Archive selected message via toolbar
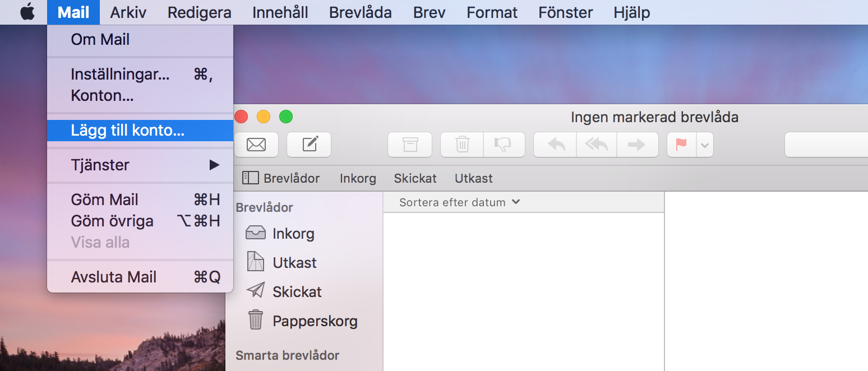The image size is (868, 371). (x=410, y=145)
